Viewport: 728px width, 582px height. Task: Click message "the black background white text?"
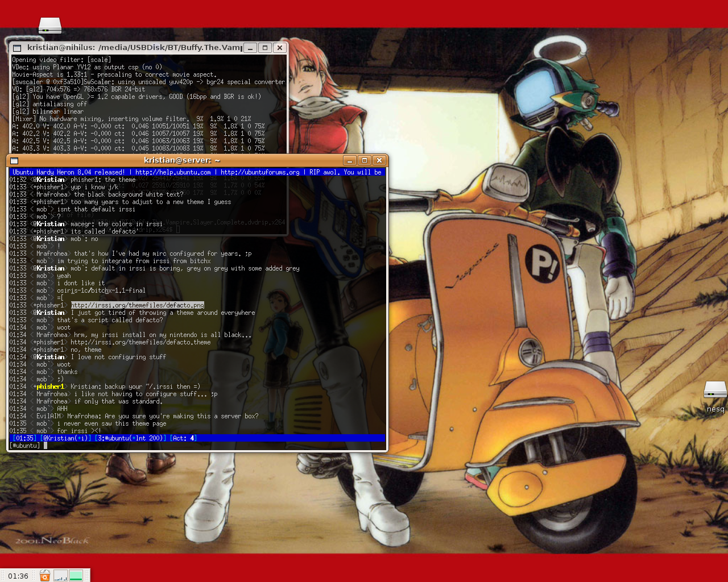(x=129, y=194)
